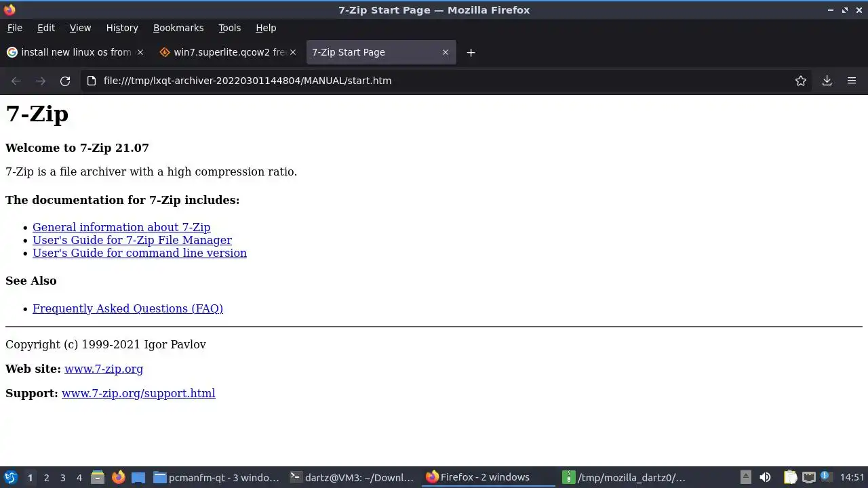This screenshot has height=488, width=868.
Task: Open the clipboard manager tray icon
Action: (790, 477)
